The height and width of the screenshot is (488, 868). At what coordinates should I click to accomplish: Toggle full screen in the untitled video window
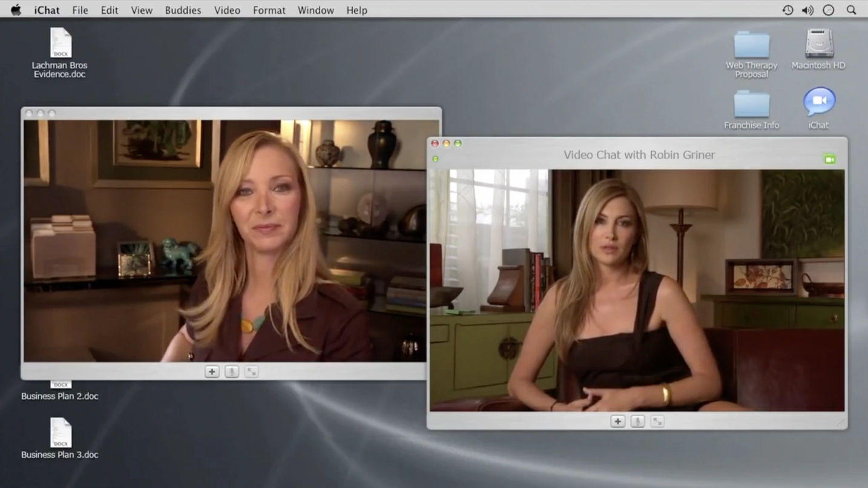[252, 372]
